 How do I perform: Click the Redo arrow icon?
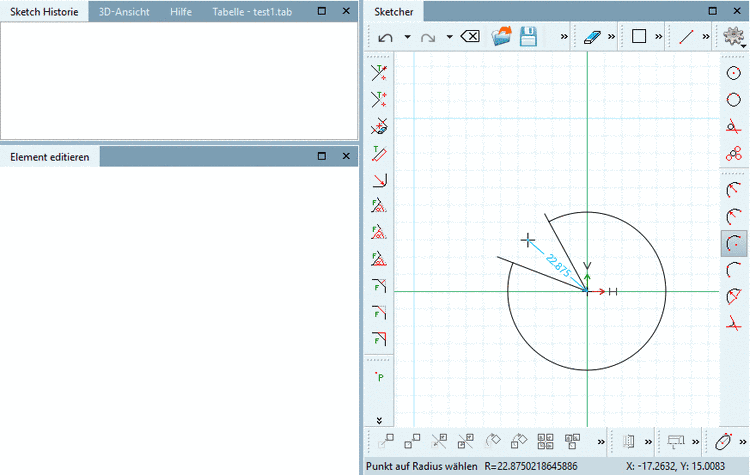428,37
